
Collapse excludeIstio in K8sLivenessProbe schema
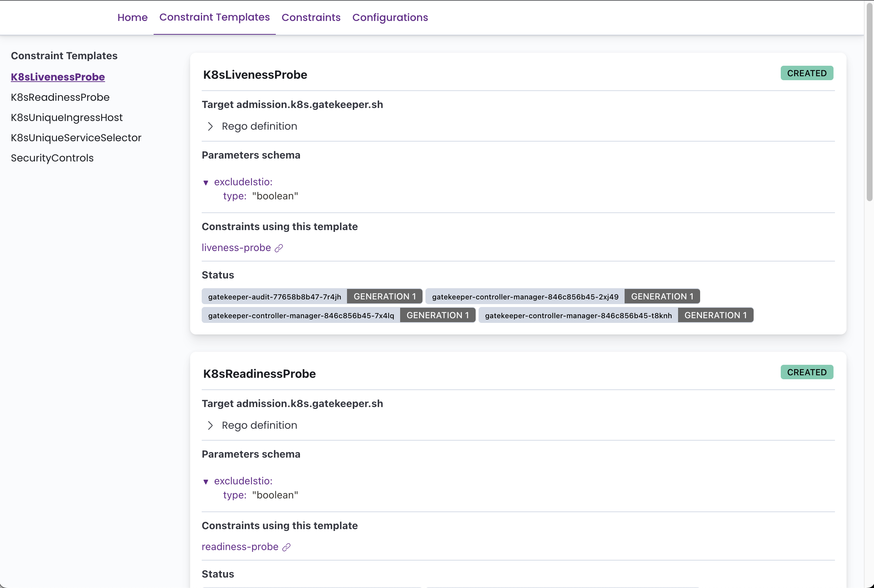pos(206,183)
